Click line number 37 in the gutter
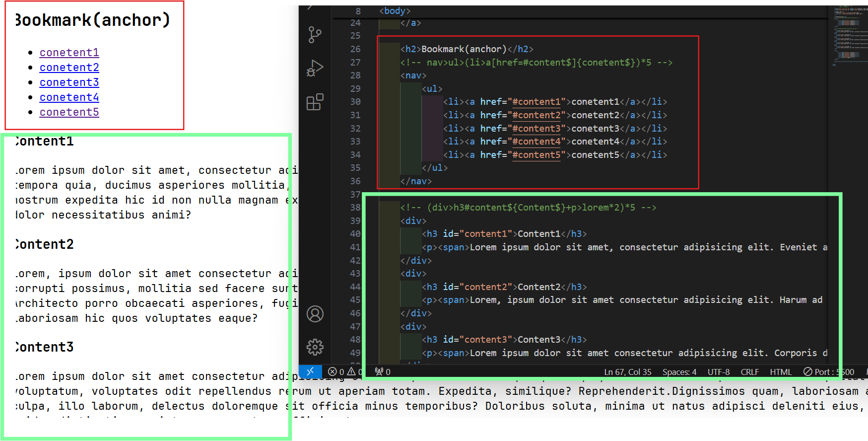The height and width of the screenshot is (441, 868). coord(355,195)
